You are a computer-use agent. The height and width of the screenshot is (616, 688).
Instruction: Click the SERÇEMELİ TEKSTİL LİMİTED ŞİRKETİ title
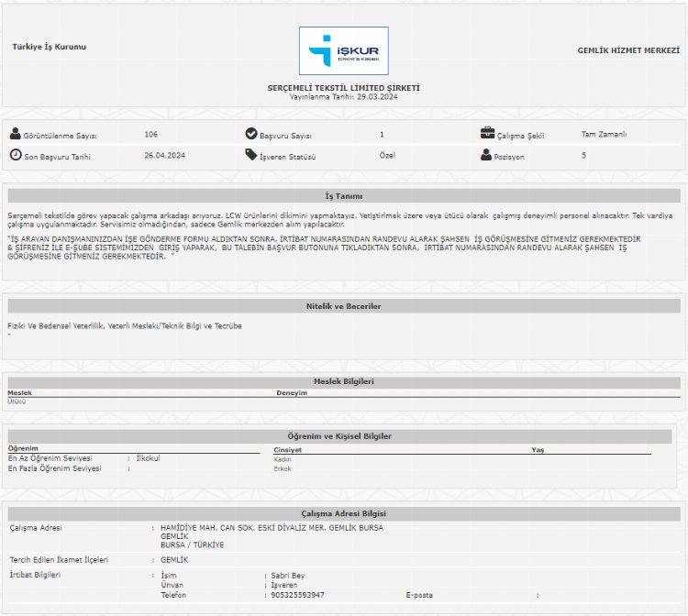tap(343, 88)
